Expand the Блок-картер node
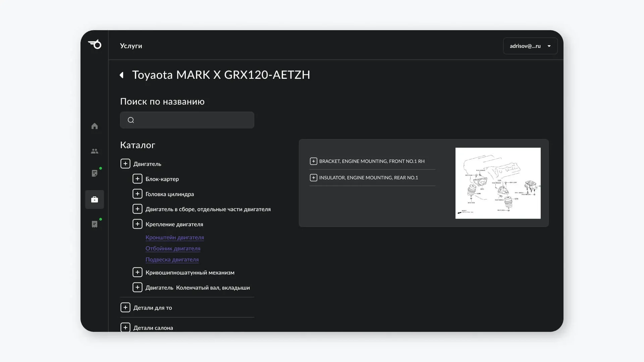Image resolution: width=644 pixels, height=362 pixels. (x=137, y=179)
